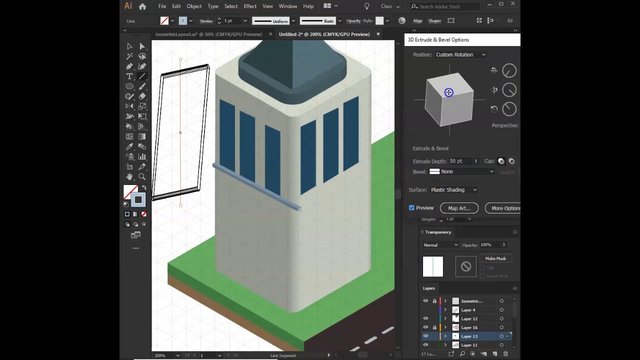Toggle visibility of Layer 13

(x=426, y=336)
